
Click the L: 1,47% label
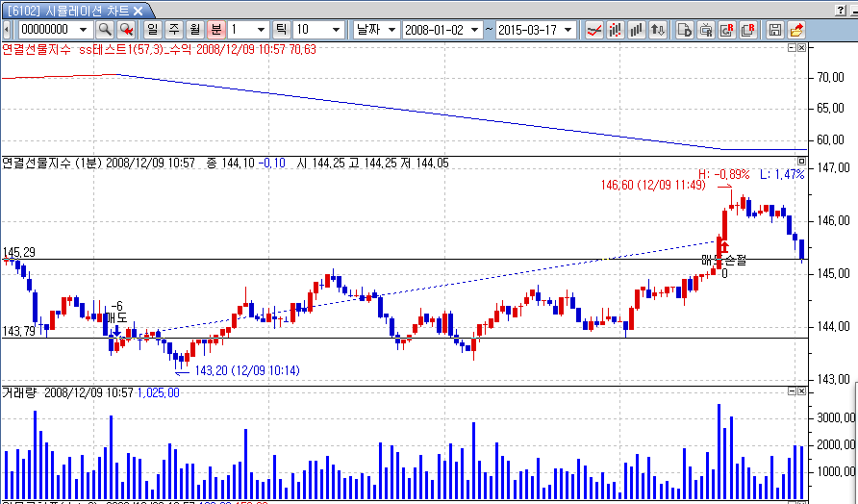pyautogui.click(x=782, y=174)
